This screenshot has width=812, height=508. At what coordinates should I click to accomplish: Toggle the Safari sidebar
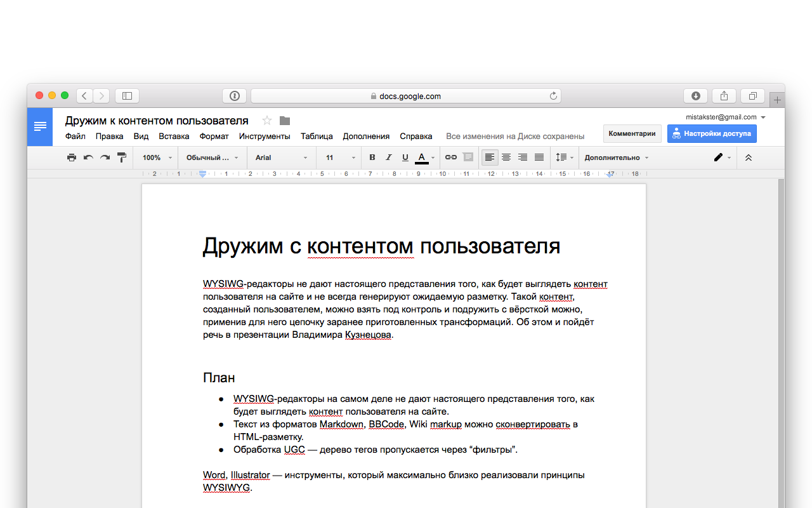point(127,96)
